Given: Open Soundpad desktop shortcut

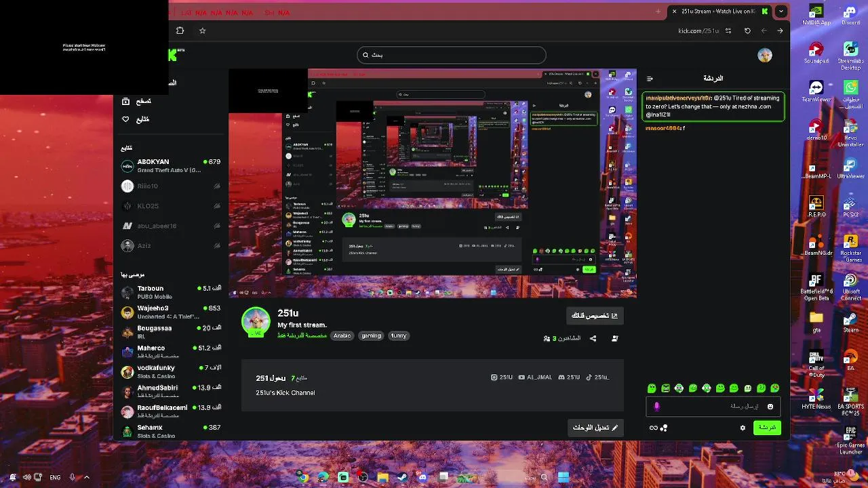Looking at the screenshot, I should [816, 53].
